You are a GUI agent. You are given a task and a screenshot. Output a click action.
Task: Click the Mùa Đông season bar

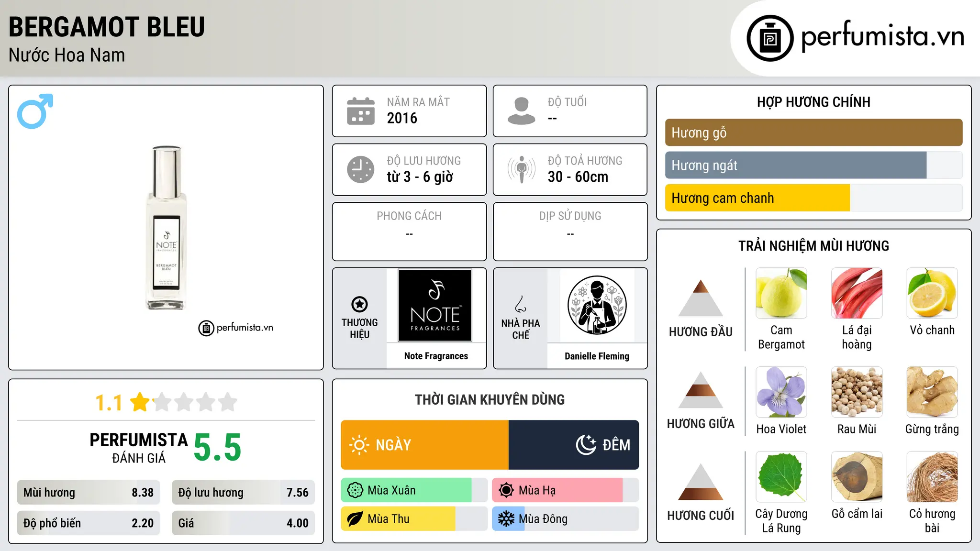point(565,519)
